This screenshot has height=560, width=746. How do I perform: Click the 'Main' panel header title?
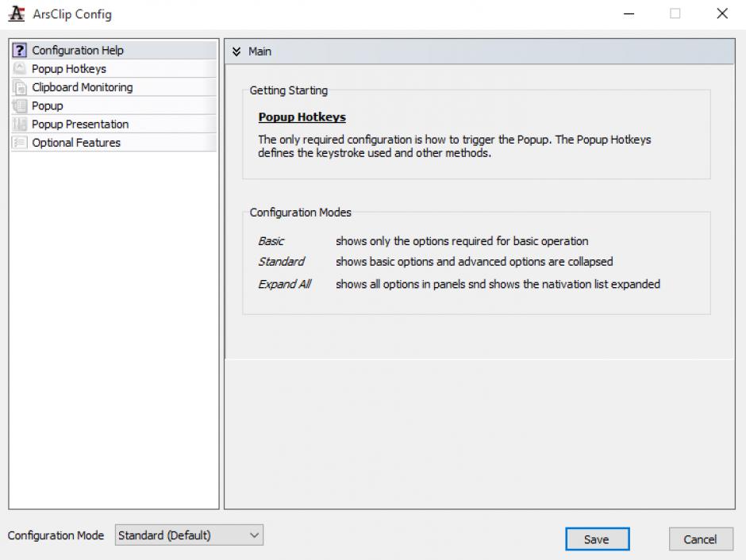(260, 52)
